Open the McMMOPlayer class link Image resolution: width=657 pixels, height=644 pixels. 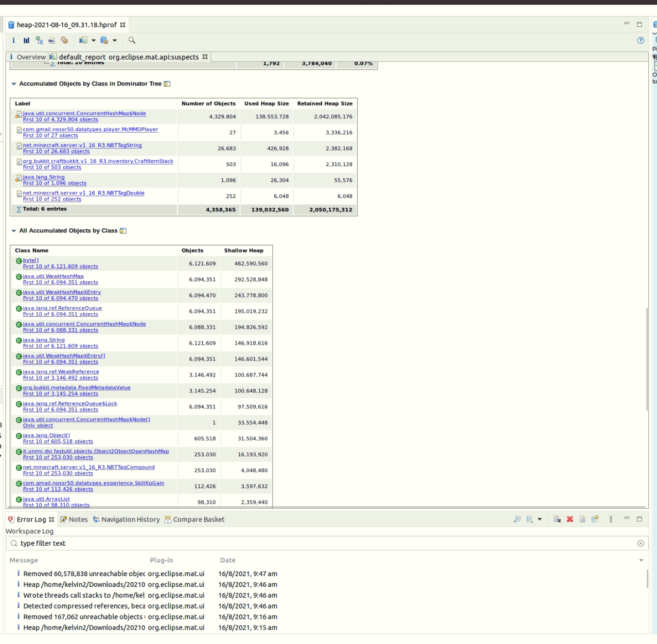click(x=91, y=130)
